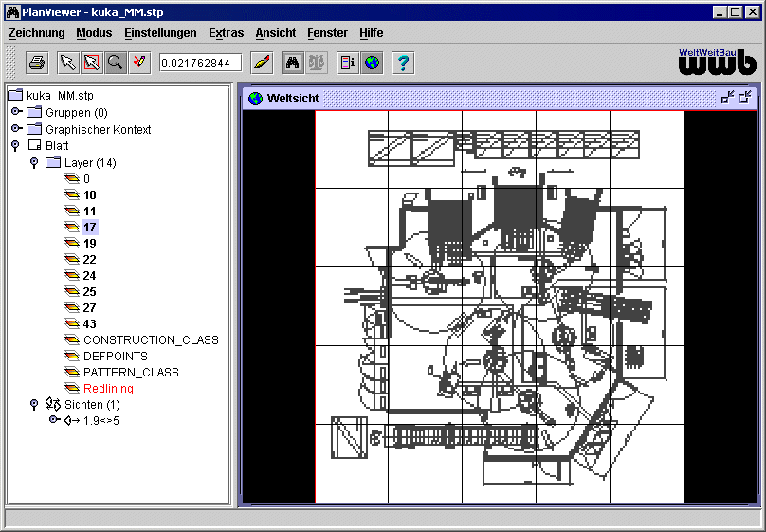Screen dimensions: 766x532
Task: Click the layer icon of layer 0
Action: [72, 179]
